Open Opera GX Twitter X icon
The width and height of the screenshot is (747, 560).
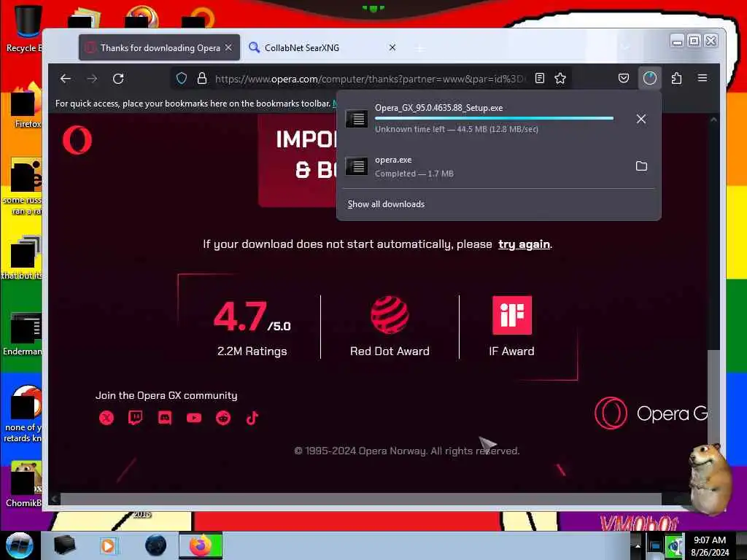107,418
